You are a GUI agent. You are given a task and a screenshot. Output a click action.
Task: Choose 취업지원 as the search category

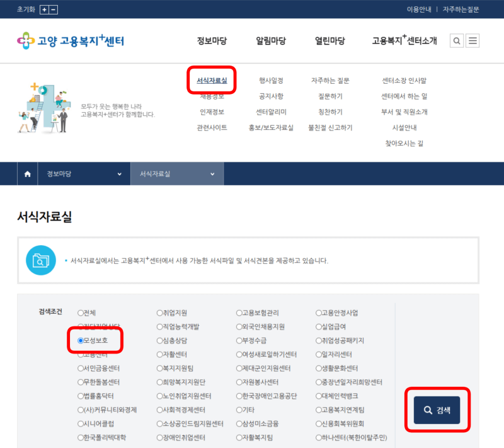[x=158, y=311]
